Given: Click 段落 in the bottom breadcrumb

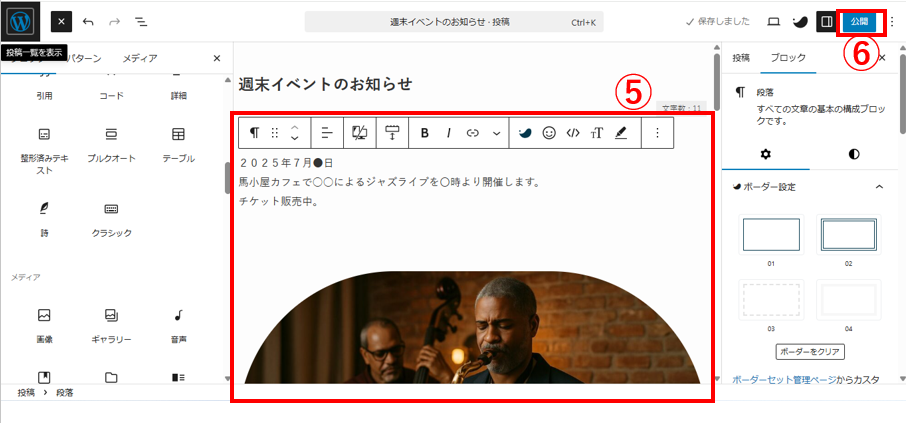Looking at the screenshot, I should coord(65,392).
